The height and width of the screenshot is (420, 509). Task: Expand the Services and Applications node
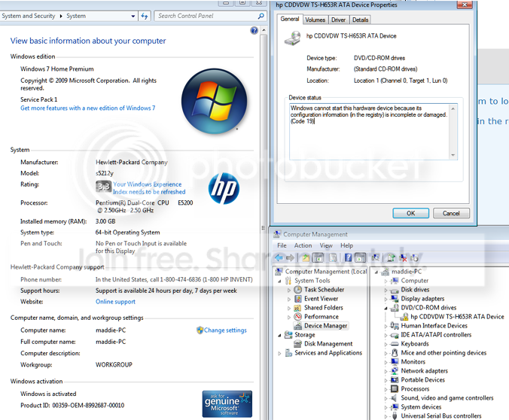pos(279,353)
